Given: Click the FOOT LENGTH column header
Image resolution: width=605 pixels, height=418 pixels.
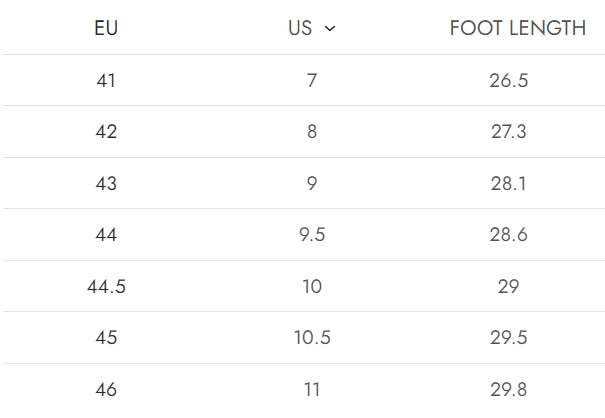Looking at the screenshot, I should 517,28.
